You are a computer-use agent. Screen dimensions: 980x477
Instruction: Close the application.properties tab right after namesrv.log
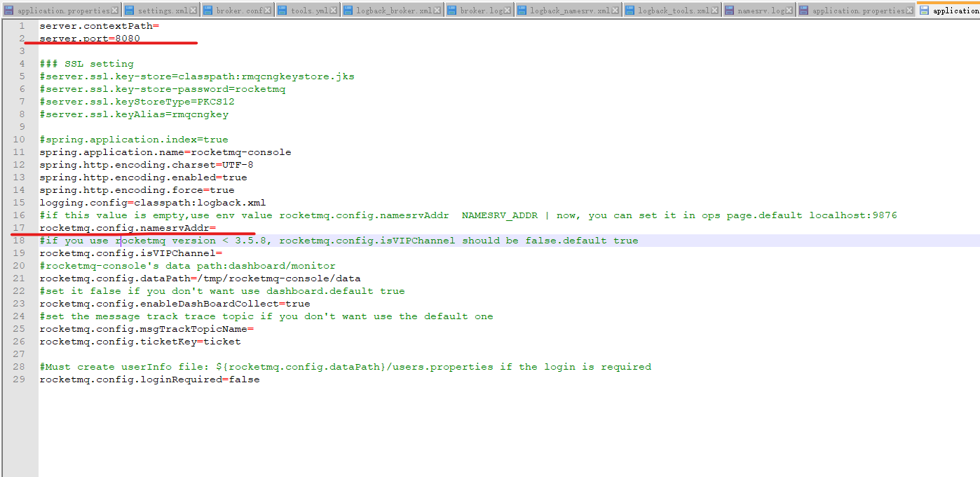click(x=910, y=11)
